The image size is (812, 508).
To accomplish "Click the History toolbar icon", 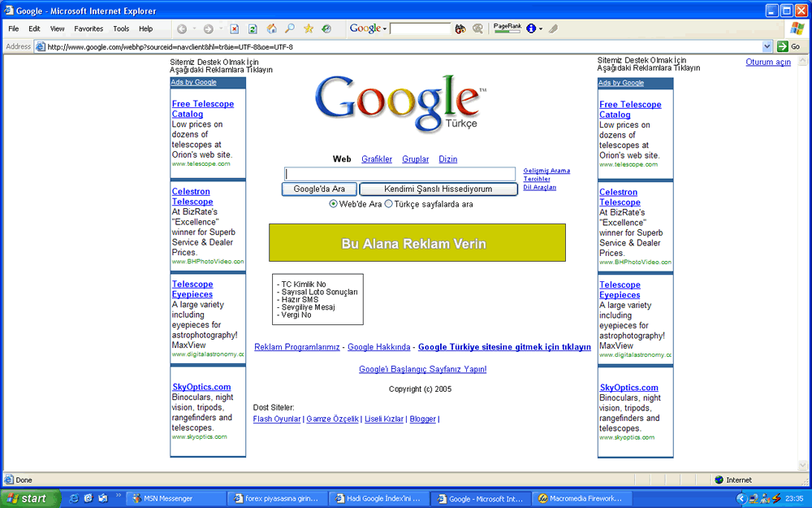I will coord(326,29).
